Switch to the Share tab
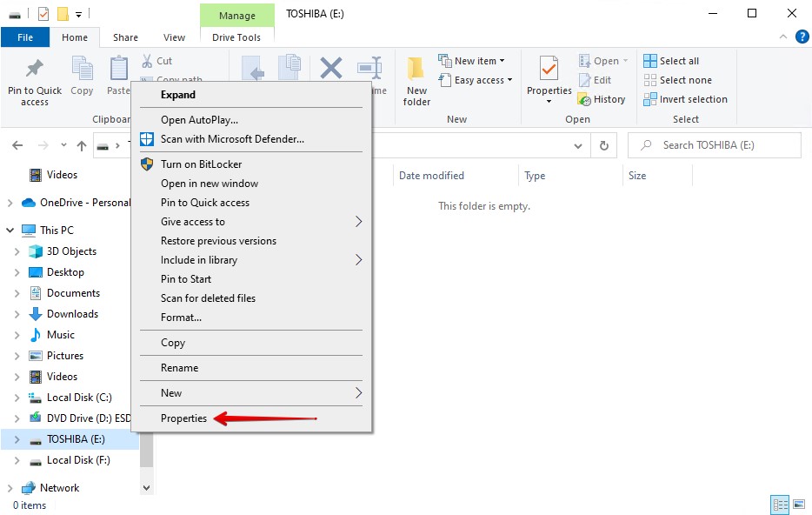 (x=125, y=37)
